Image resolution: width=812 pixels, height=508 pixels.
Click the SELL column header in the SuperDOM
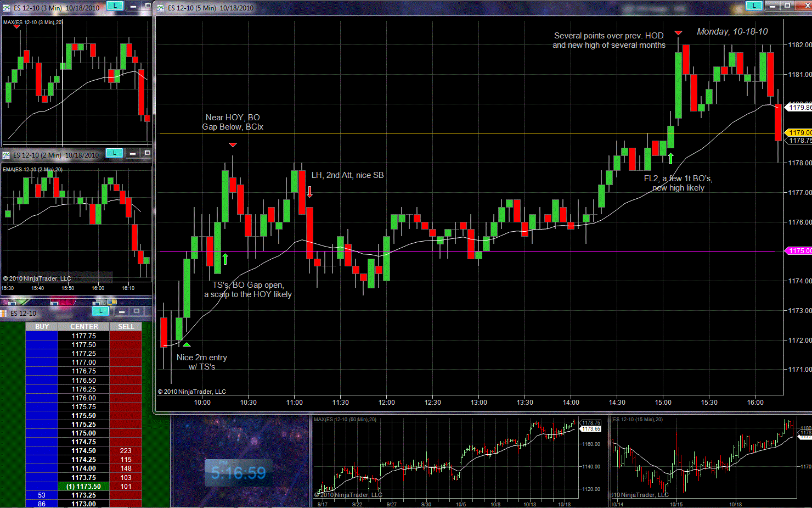(x=126, y=327)
